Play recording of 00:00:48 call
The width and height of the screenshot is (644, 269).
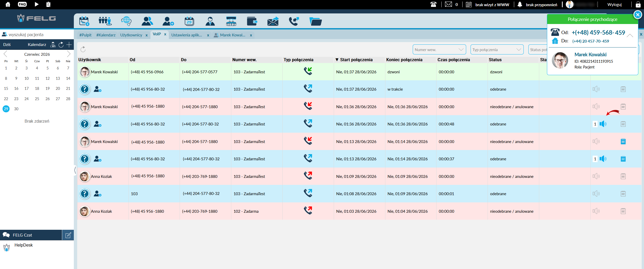click(603, 124)
